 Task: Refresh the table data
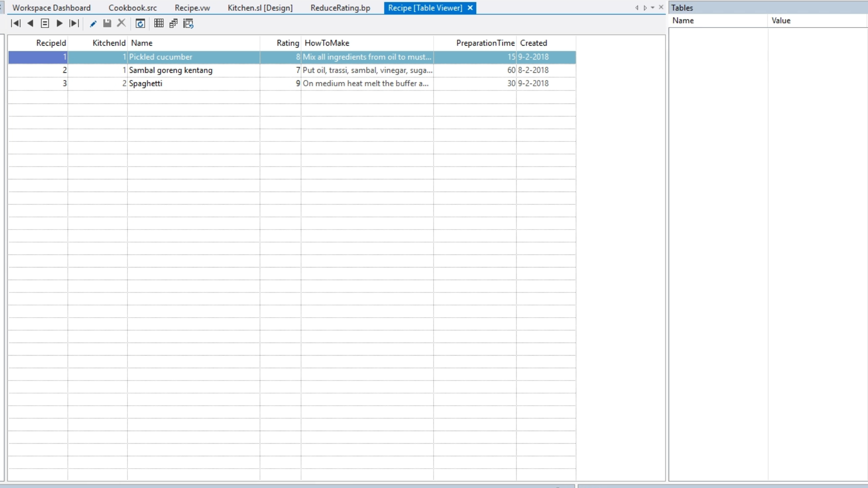click(140, 23)
